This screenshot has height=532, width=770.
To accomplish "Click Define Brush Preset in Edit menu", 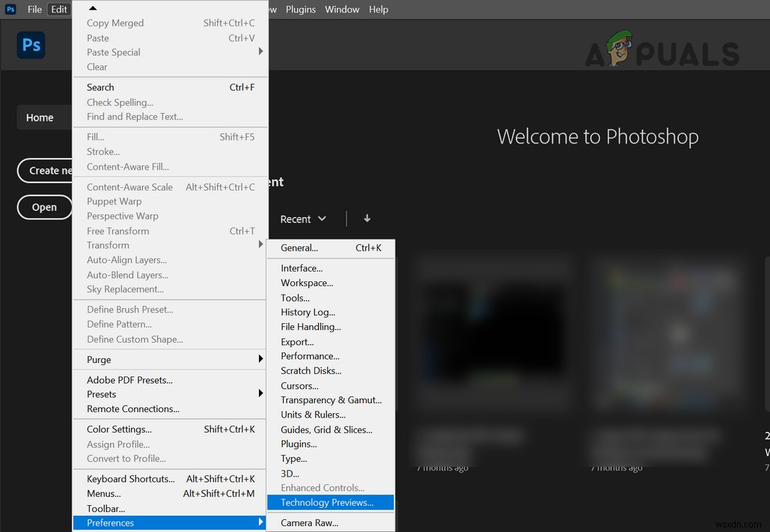I will click(169, 310).
